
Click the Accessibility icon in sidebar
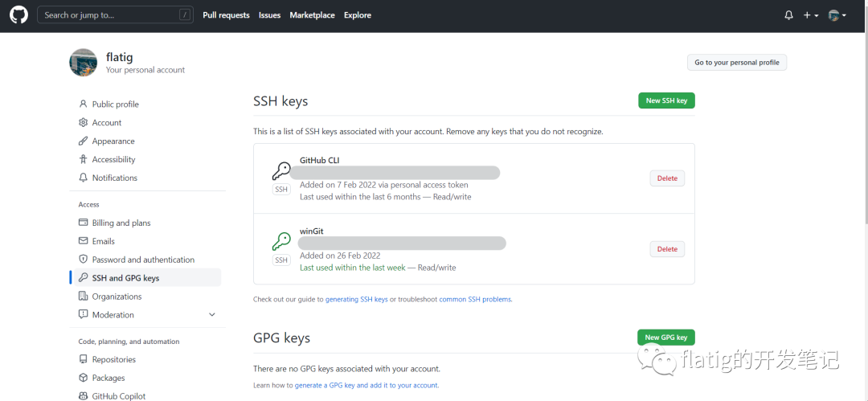point(84,160)
